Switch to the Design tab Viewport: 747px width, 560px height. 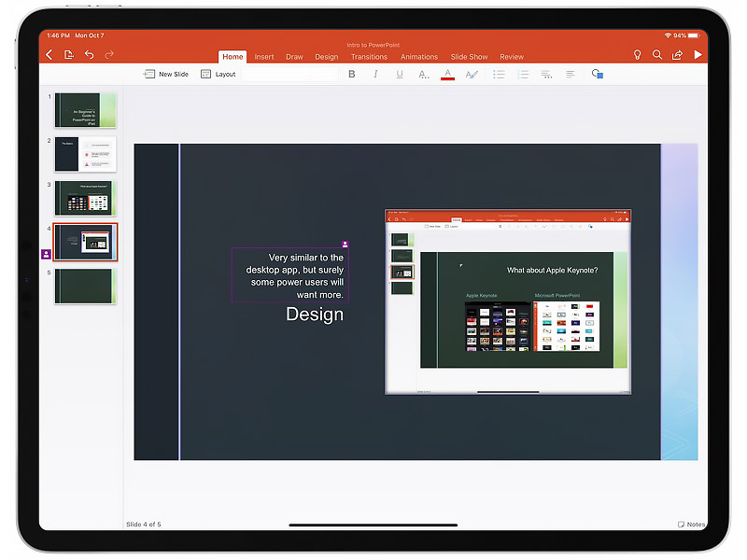(326, 57)
